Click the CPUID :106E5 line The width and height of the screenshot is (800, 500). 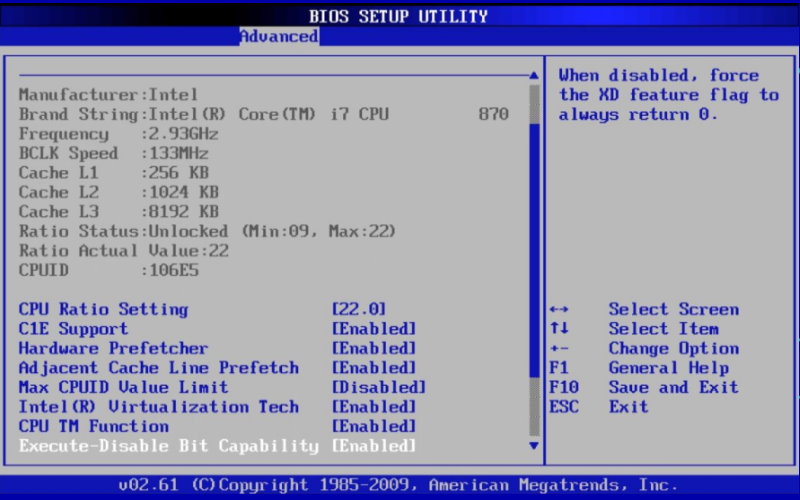point(108,270)
